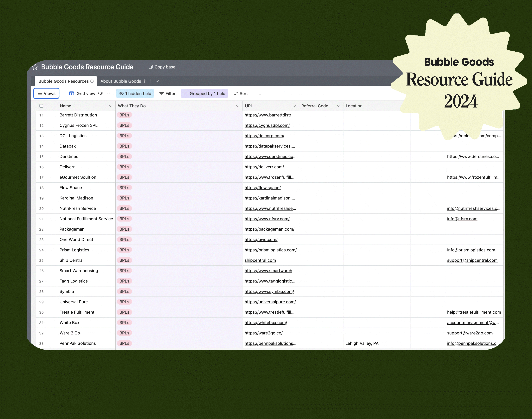Open the owd.com link

pyautogui.click(x=261, y=239)
